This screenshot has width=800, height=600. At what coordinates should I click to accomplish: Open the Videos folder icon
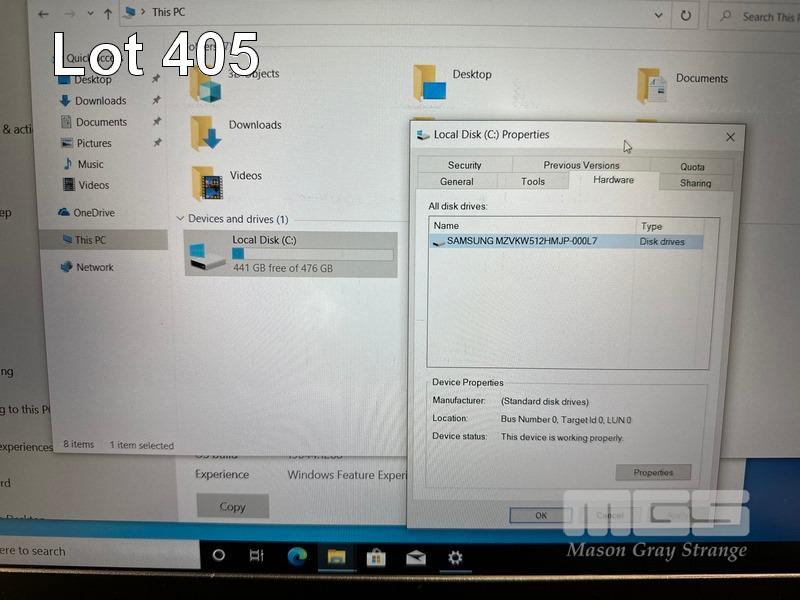pyautogui.click(x=208, y=181)
